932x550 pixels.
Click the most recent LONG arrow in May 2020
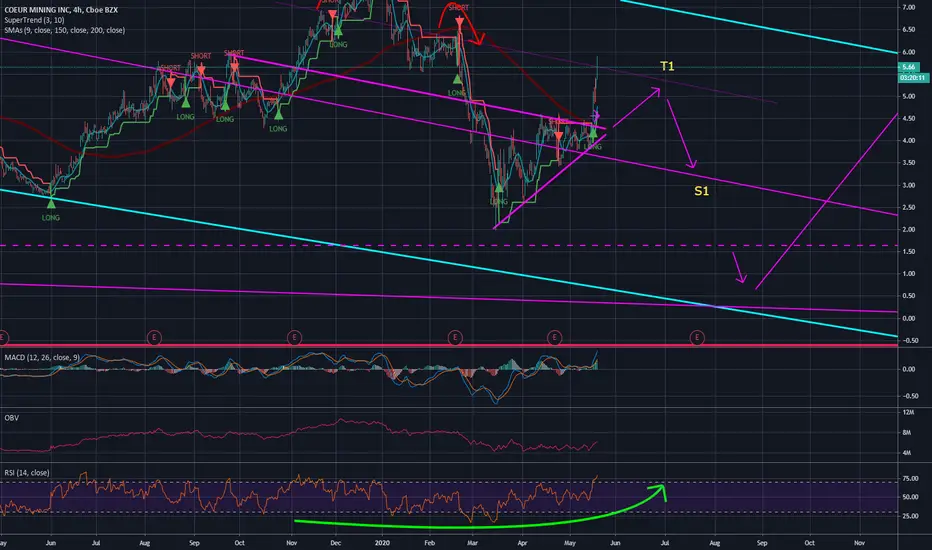(593, 134)
